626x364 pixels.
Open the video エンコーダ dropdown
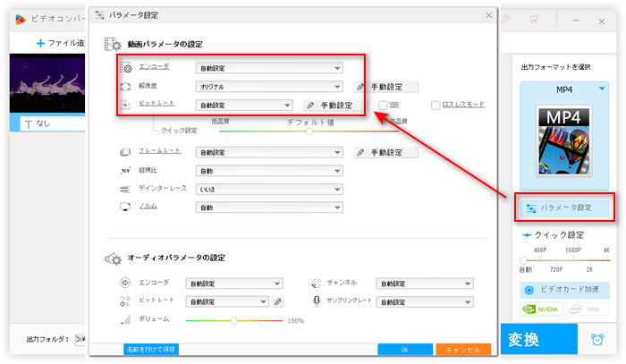tap(270, 67)
